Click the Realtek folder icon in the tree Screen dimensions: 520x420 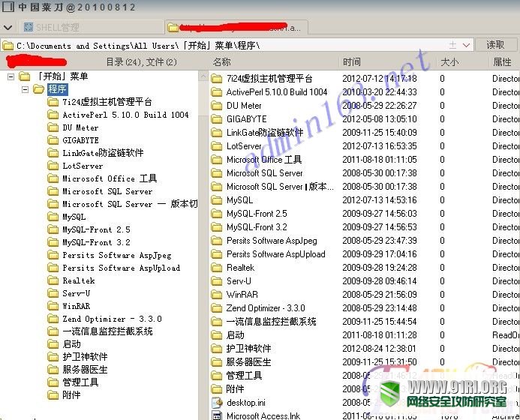click(53, 280)
